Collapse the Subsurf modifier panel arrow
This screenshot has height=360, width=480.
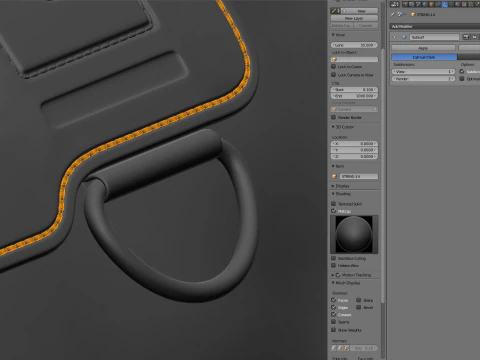tap(395, 37)
